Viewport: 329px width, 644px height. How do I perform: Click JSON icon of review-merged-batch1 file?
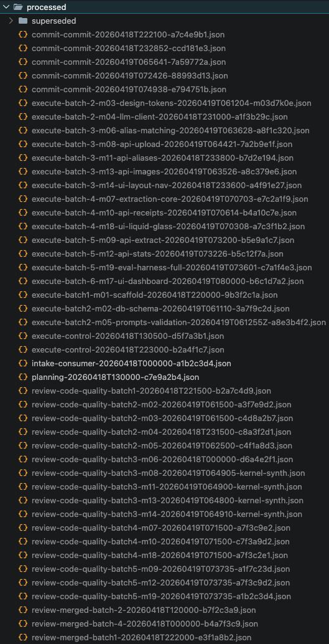23,637
